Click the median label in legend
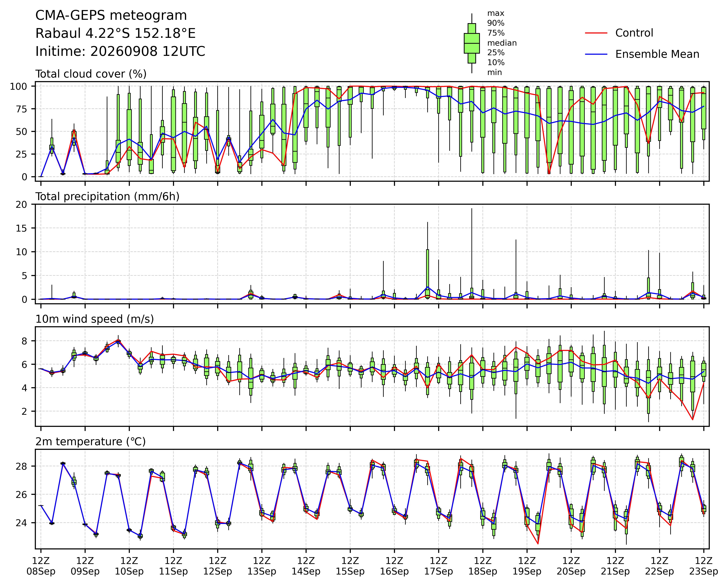Image resolution: width=728 pixels, height=586 pixels. click(502, 43)
